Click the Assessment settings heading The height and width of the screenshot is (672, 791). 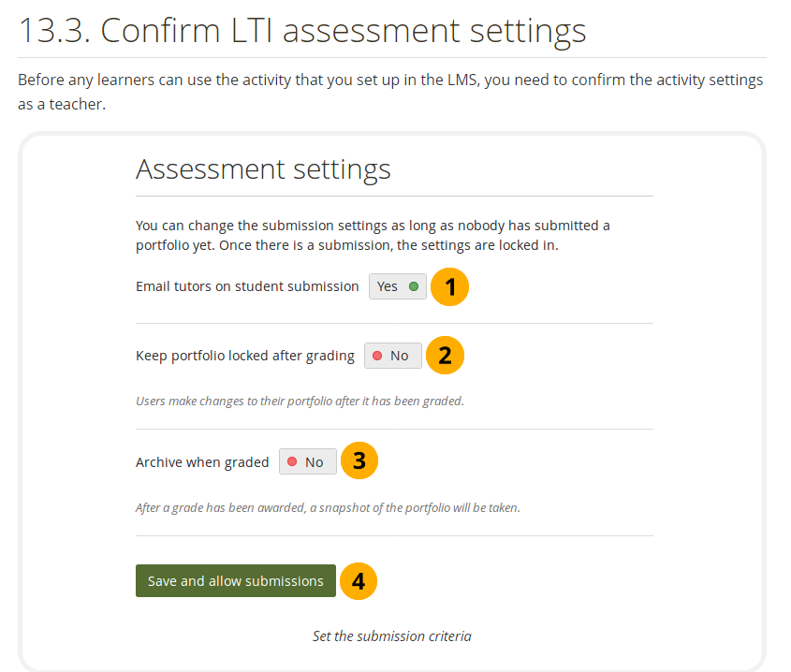pyautogui.click(x=263, y=169)
